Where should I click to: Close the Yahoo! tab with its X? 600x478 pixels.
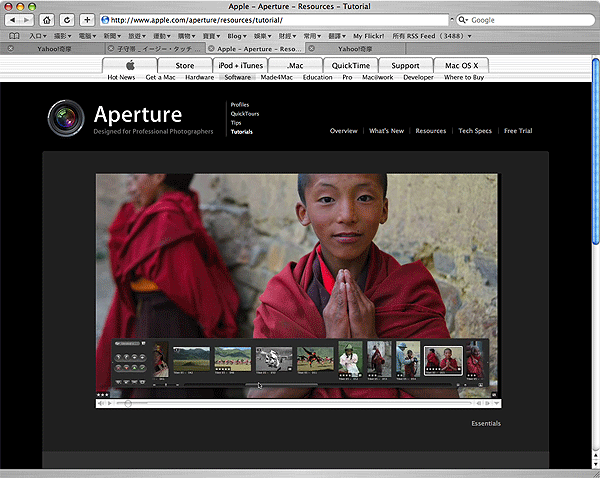point(11,48)
